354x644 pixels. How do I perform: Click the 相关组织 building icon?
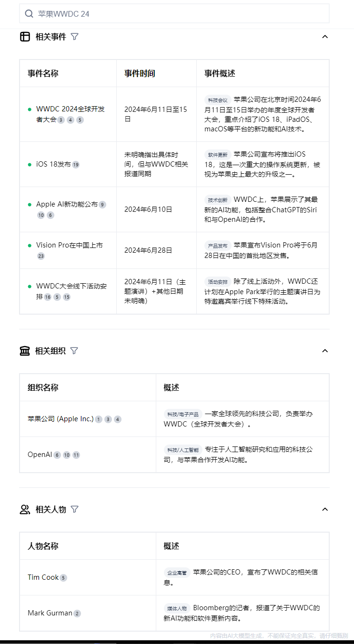pos(25,351)
